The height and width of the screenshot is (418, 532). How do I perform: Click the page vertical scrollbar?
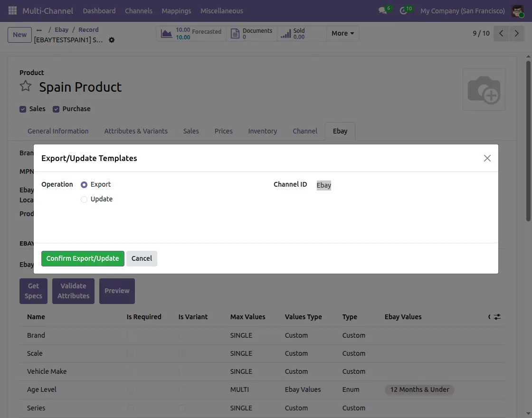(x=528, y=141)
